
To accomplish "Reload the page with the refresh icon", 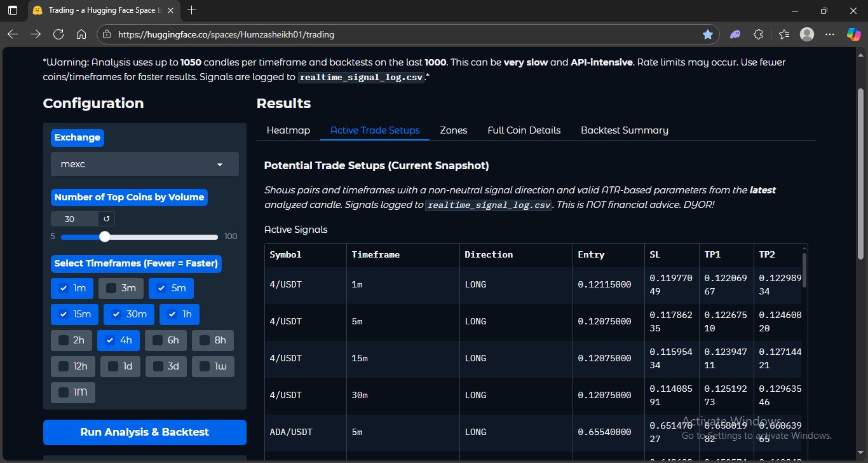I will (58, 34).
